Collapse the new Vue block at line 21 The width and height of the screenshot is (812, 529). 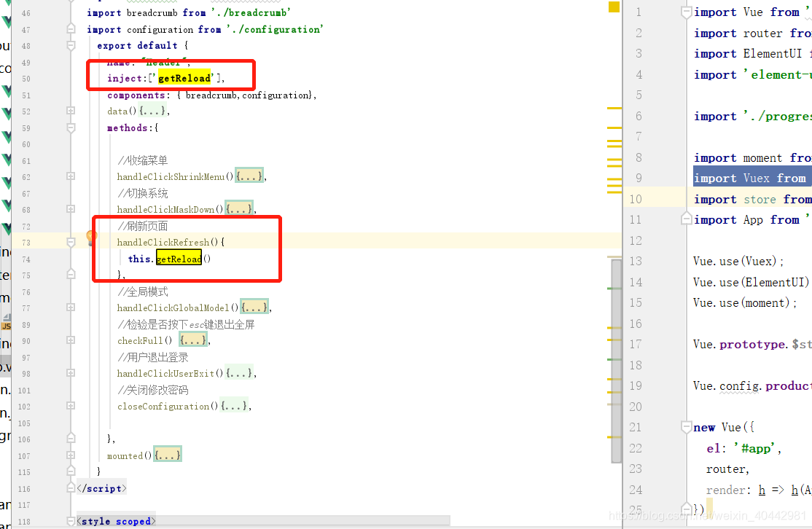tap(686, 428)
